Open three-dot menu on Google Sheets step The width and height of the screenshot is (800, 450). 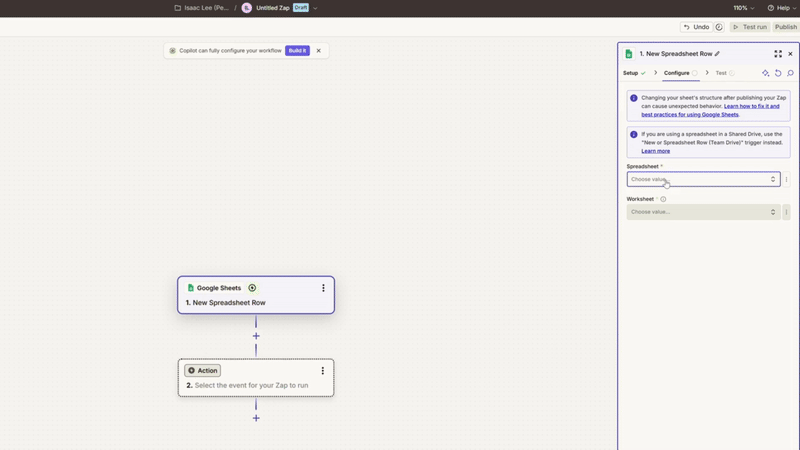(x=323, y=288)
